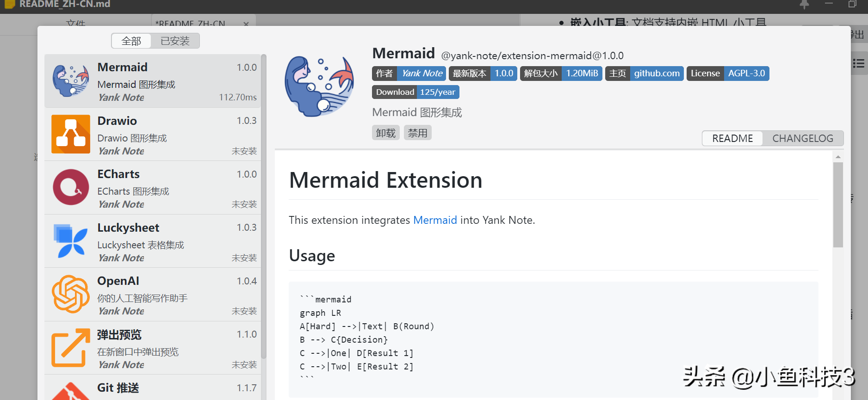
Task: Click the OpenAI logo icon
Action: click(71, 294)
